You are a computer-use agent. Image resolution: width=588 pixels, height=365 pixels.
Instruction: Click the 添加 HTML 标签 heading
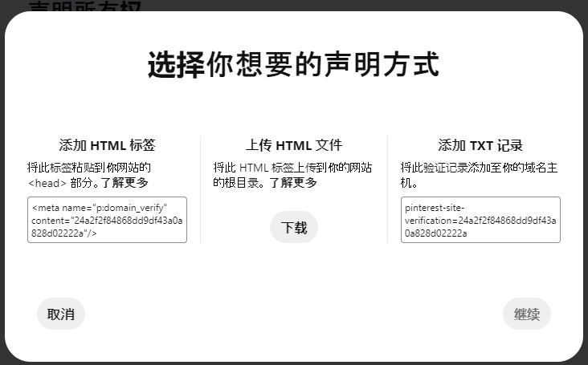[x=108, y=145]
